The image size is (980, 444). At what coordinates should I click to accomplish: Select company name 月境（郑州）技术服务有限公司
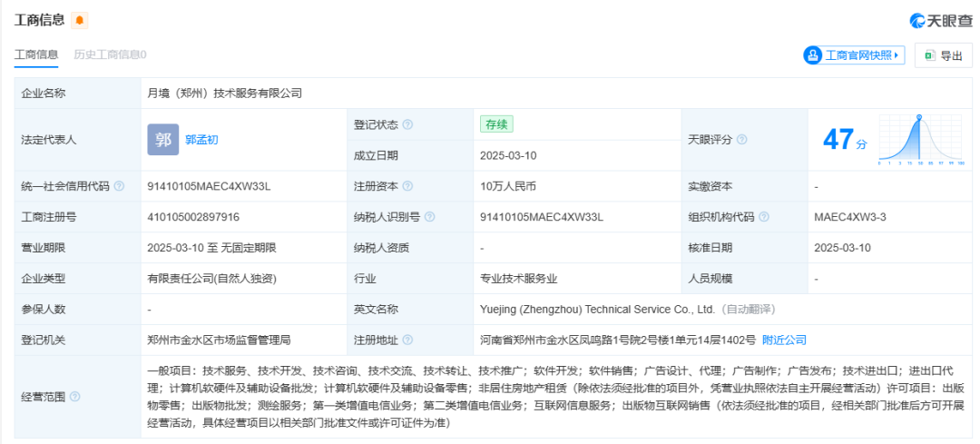(x=225, y=94)
